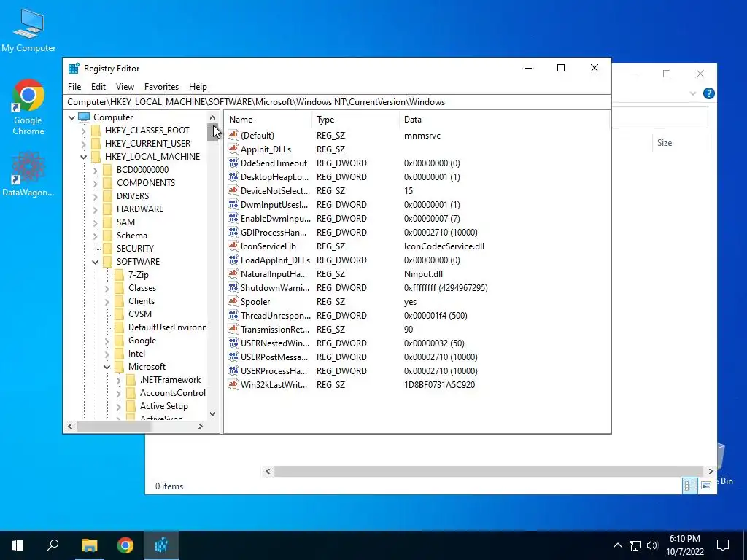Open the taskbar clock and date
Viewport: 747px width, 560px height.
tap(684, 545)
